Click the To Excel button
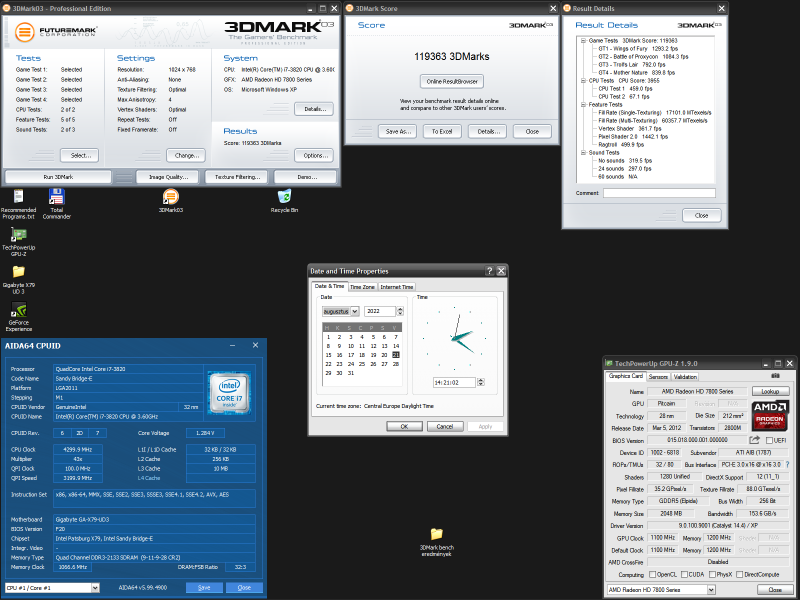 pyautogui.click(x=442, y=132)
